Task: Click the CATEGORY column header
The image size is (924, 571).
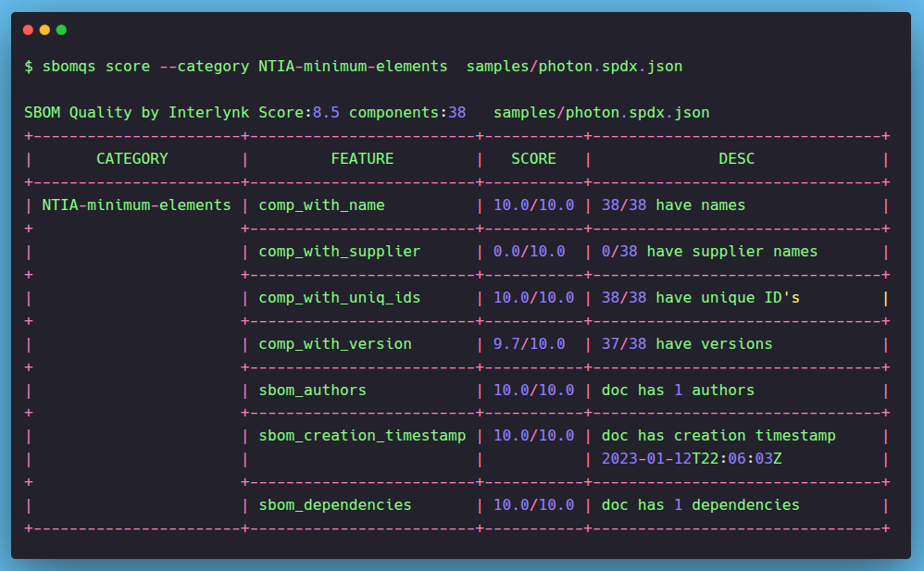Action: tap(132, 159)
